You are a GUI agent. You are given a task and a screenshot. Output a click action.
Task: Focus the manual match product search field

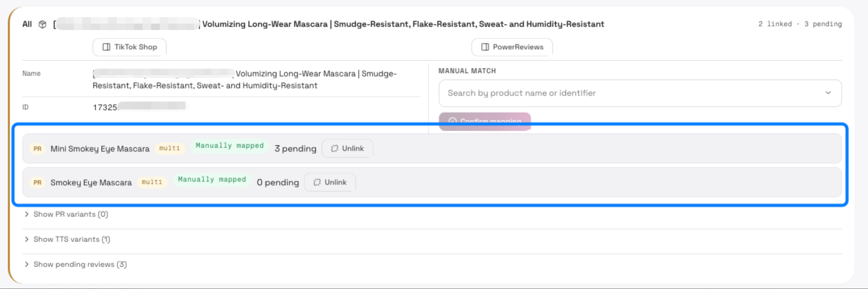pos(640,93)
